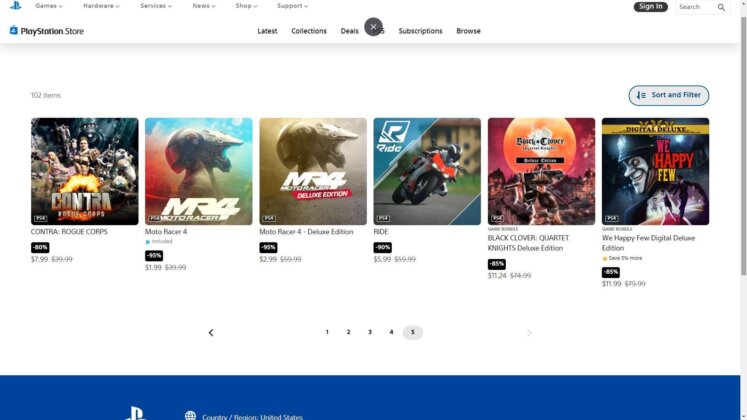This screenshot has width=747, height=420.
Task: Click the PlayStation logo icon at top left
Action: [15, 6]
